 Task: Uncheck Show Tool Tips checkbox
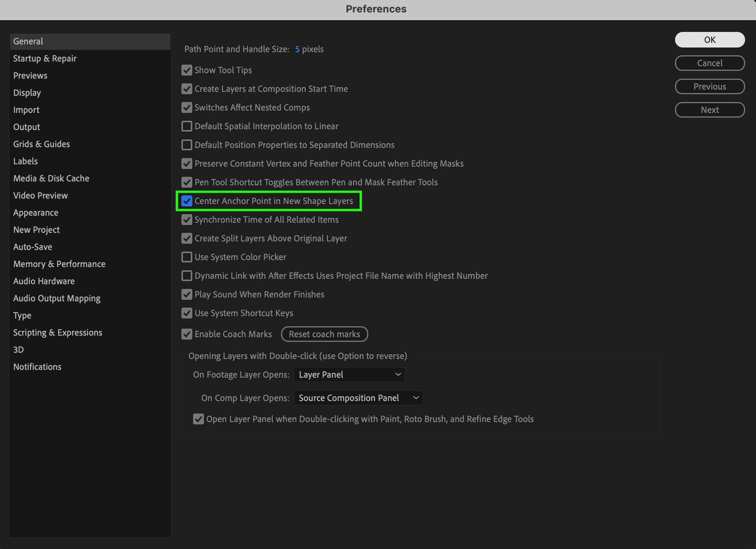tap(187, 70)
